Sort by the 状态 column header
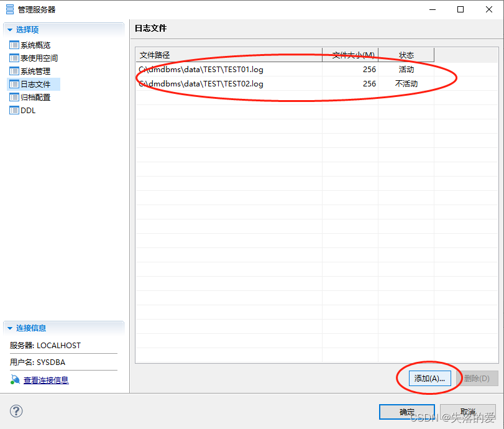The image size is (504, 429). click(x=406, y=55)
